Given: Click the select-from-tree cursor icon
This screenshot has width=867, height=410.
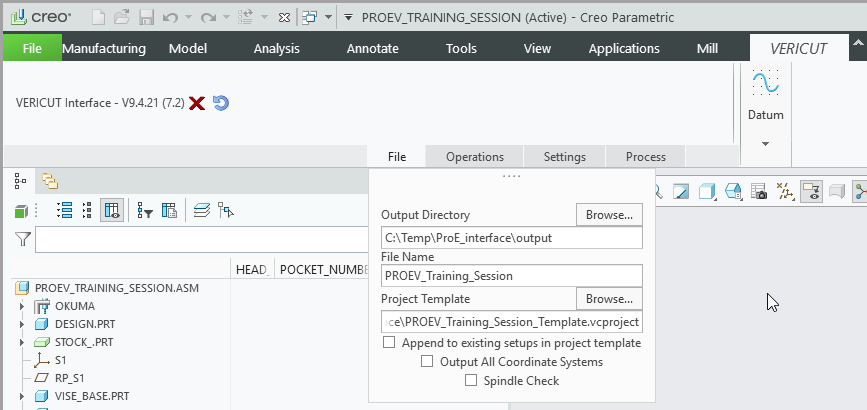Looking at the screenshot, I should (x=226, y=210).
